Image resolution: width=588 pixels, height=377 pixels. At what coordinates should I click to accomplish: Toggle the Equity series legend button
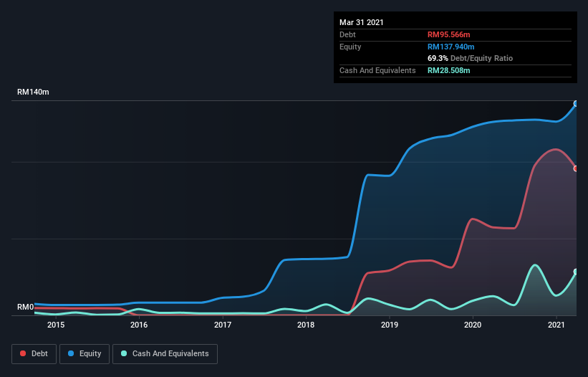(x=85, y=354)
